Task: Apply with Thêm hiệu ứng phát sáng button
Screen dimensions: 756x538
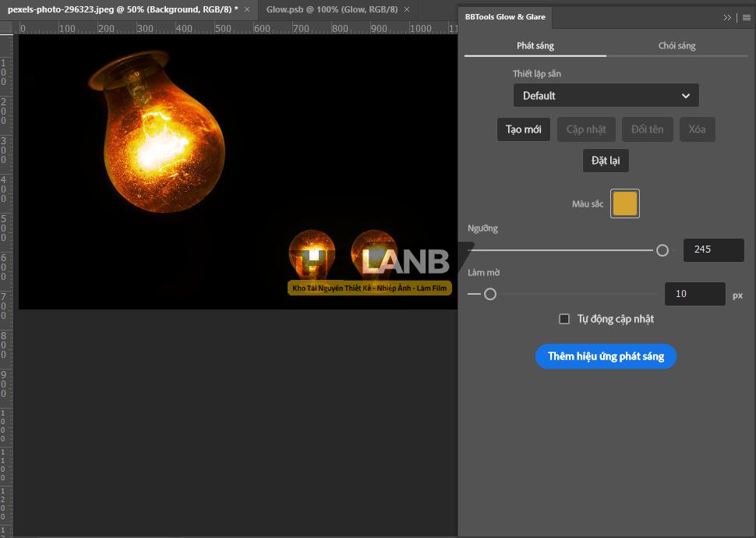Action: [606, 356]
